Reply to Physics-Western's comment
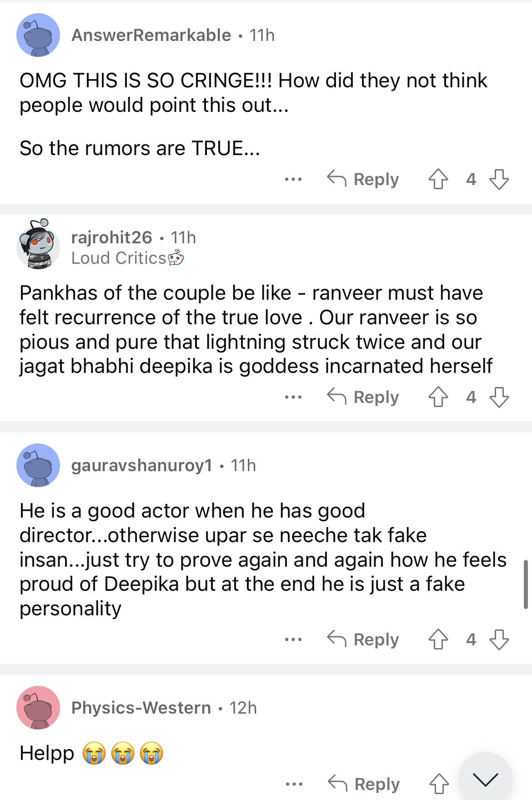The height and width of the screenshot is (800, 532). (x=364, y=784)
